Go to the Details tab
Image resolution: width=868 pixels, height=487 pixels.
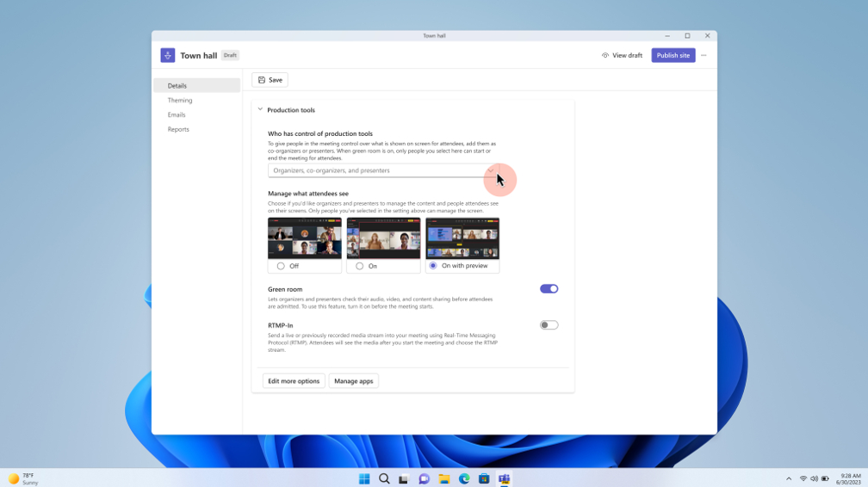point(197,86)
